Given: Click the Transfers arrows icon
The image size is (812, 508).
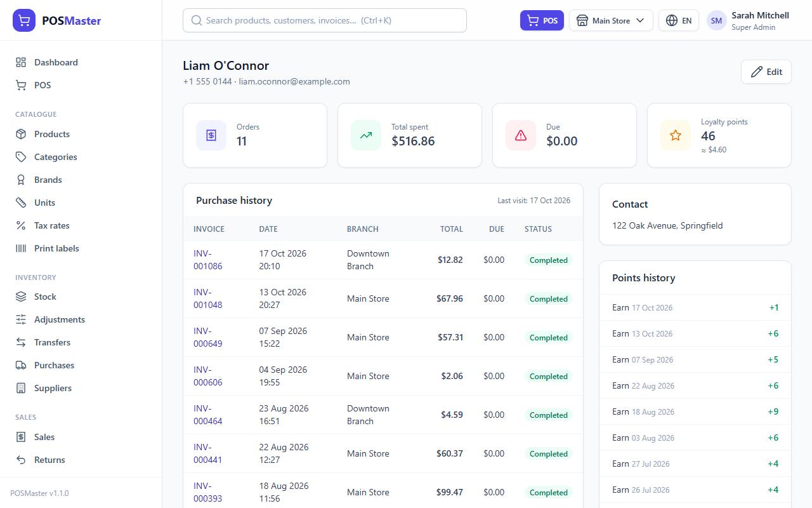Looking at the screenshot, I should click(x=21, y=342).
